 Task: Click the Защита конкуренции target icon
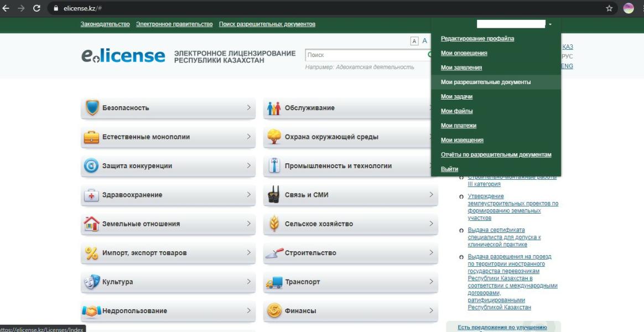[91, 165]
